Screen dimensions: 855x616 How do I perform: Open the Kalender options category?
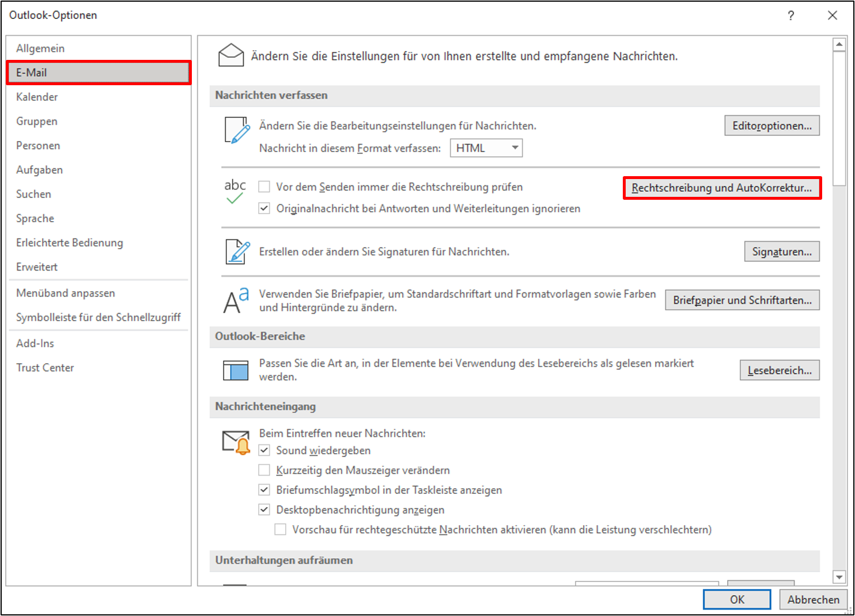(99, 97)
